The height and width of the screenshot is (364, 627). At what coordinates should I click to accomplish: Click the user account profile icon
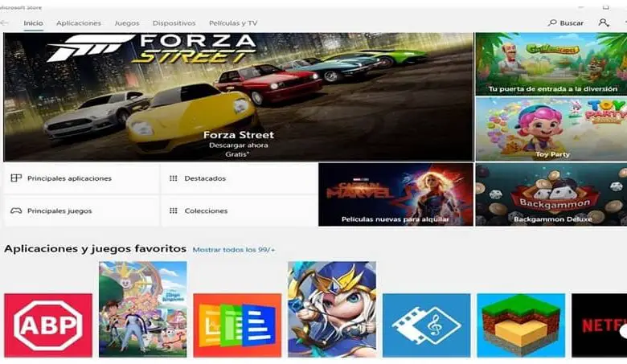click(x=604, y=22)
